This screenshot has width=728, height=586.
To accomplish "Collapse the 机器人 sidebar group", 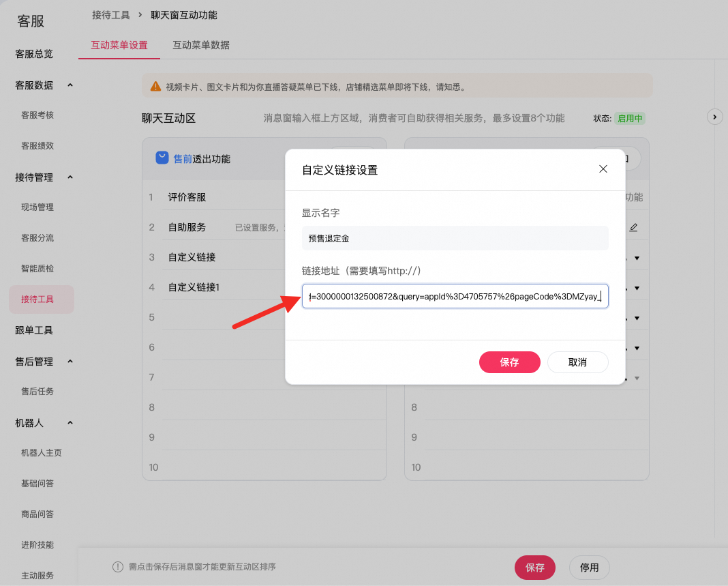I will (x=70, y=423).
